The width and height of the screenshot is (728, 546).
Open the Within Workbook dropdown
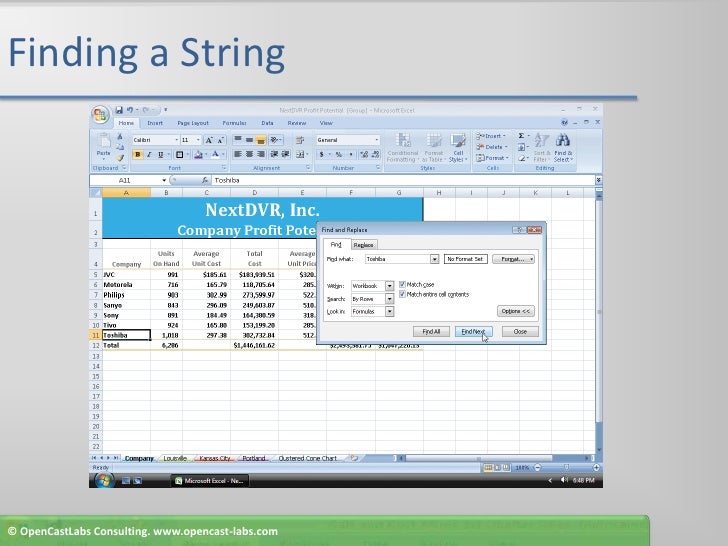click(x=390, y=286)
